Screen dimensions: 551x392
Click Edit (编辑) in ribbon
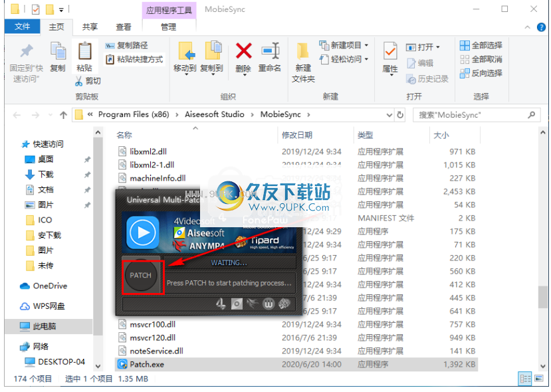(420, 63)
